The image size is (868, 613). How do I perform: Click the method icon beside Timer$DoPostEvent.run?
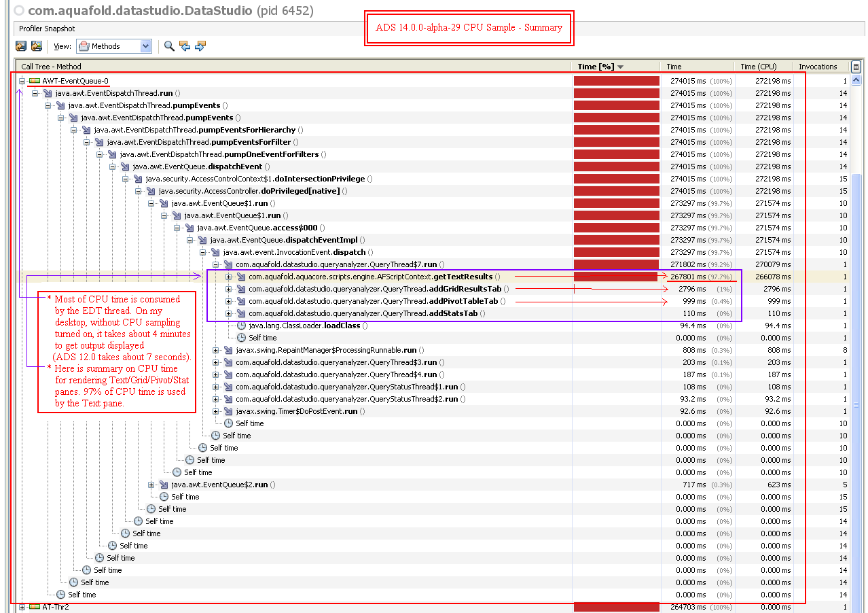click(x=229, y=411)
